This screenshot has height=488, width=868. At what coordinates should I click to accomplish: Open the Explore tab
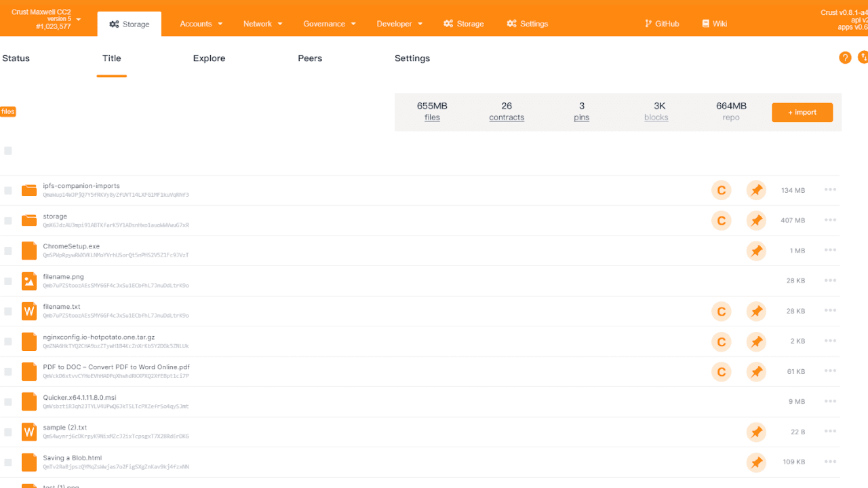point(209,58)
